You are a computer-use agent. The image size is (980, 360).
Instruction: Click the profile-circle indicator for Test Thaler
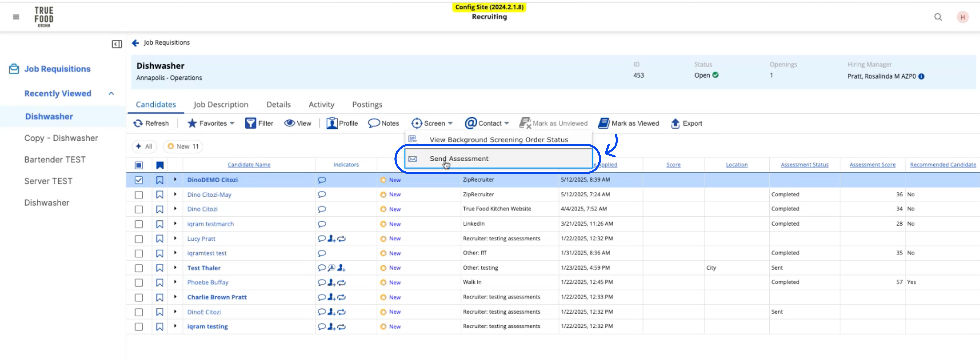pos(332,268)
